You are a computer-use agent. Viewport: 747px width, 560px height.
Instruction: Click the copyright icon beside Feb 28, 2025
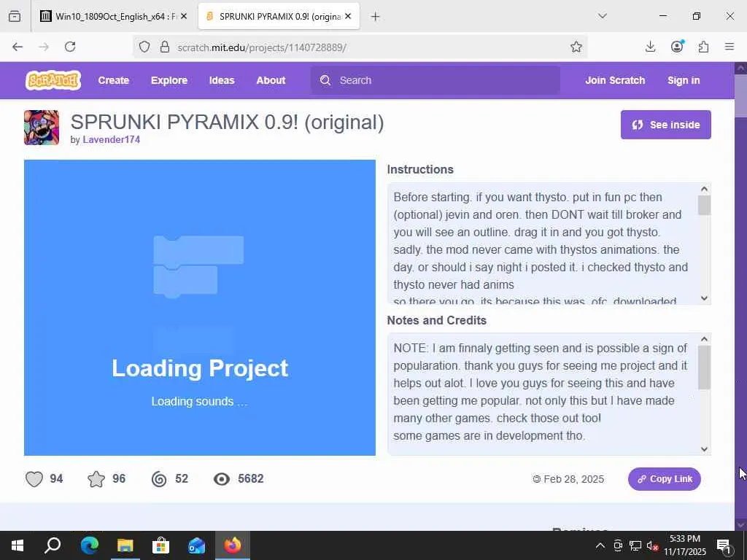pos(537,479)
